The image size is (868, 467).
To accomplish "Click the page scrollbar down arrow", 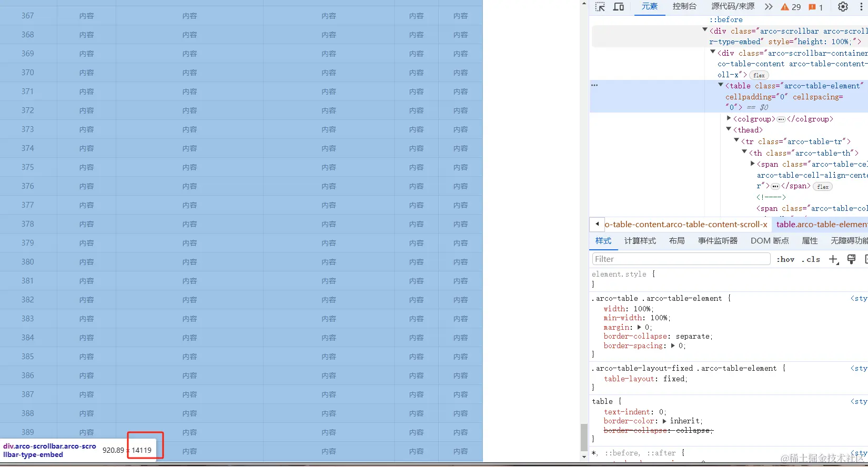I will coord(584,457).
